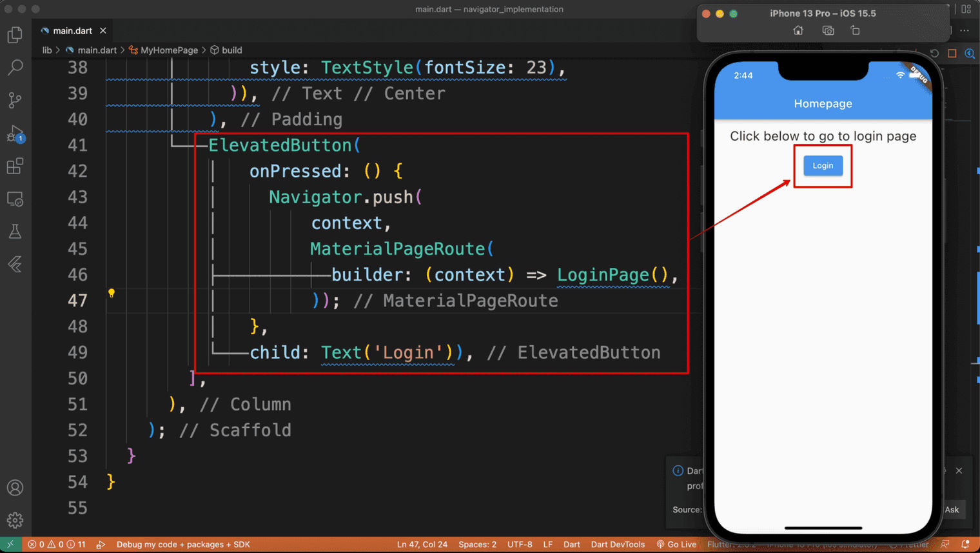Open the Source Control view
The height and width of the screenshot is (553, 980).
click(15, 100)
